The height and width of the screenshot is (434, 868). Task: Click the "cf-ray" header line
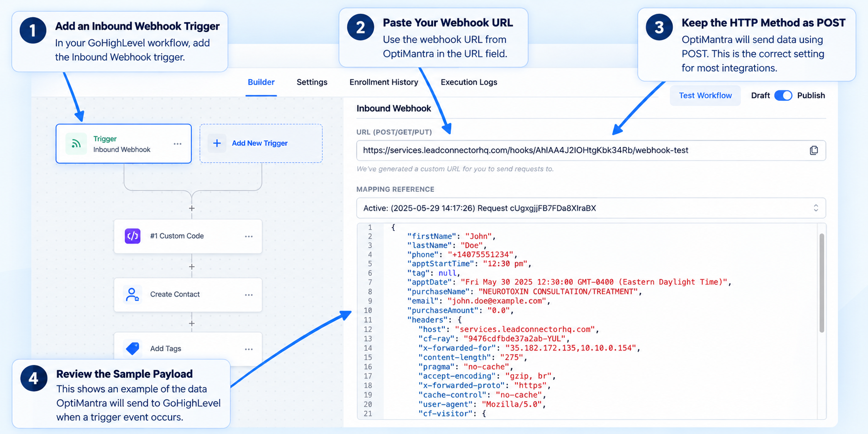click(x=494, y=339)
